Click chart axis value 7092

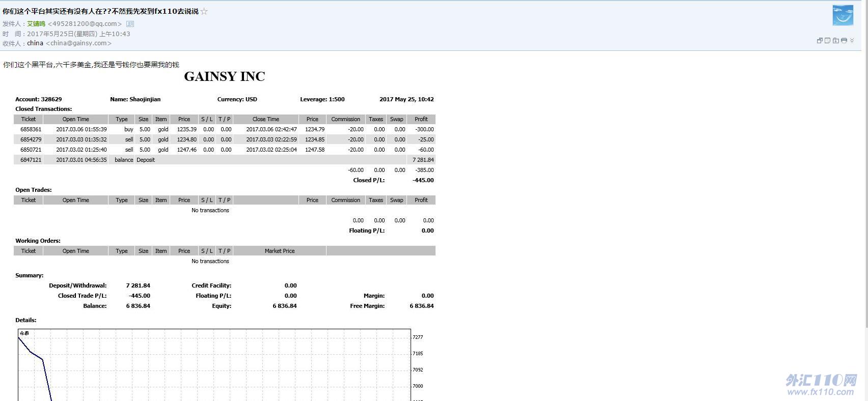(x=418, y=370)
